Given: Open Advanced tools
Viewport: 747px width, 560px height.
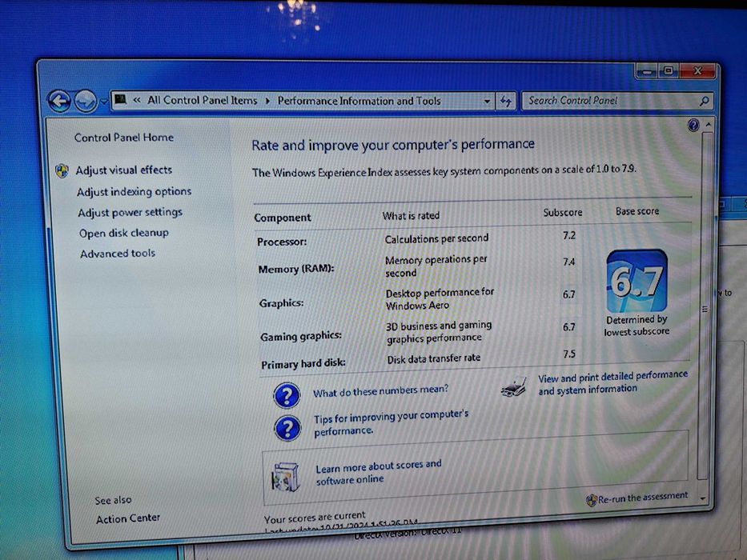Looking at the screenshot, I should 118,254.
